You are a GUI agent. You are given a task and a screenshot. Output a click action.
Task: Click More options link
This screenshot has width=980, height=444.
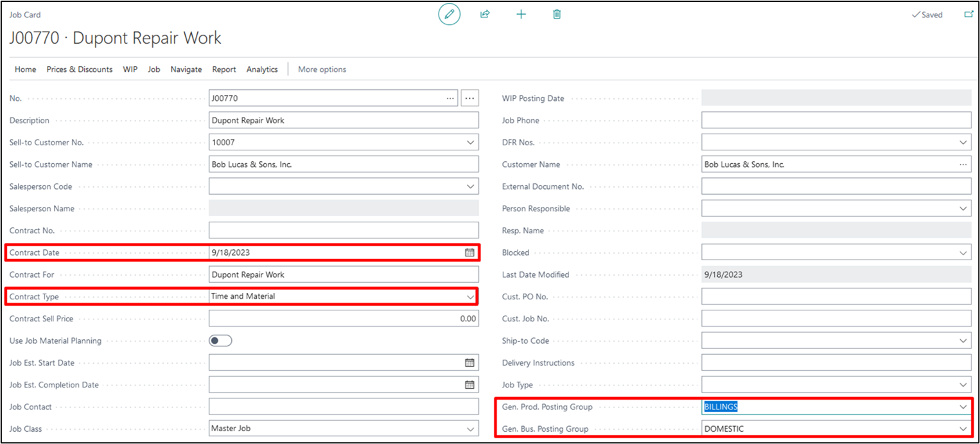(322, 69)
